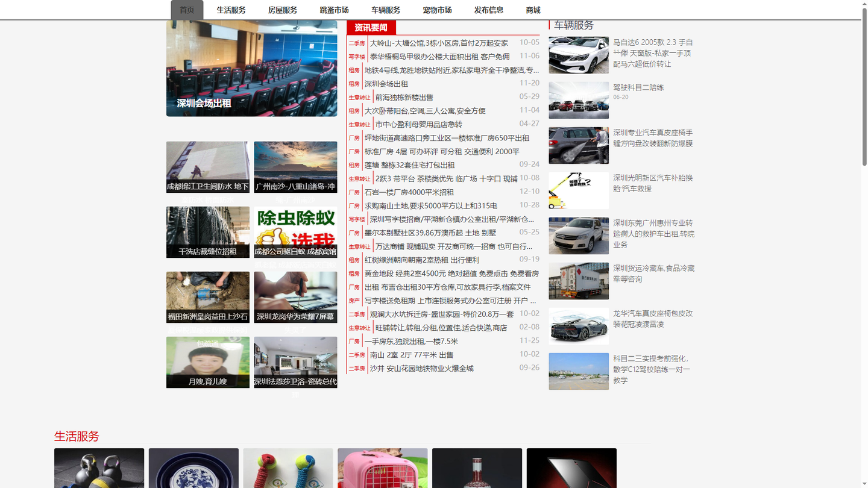
Task: Open the 红树绿洲朝向朝南2室热租 listing
Action: pyautogui.click(x=421, y=260)
